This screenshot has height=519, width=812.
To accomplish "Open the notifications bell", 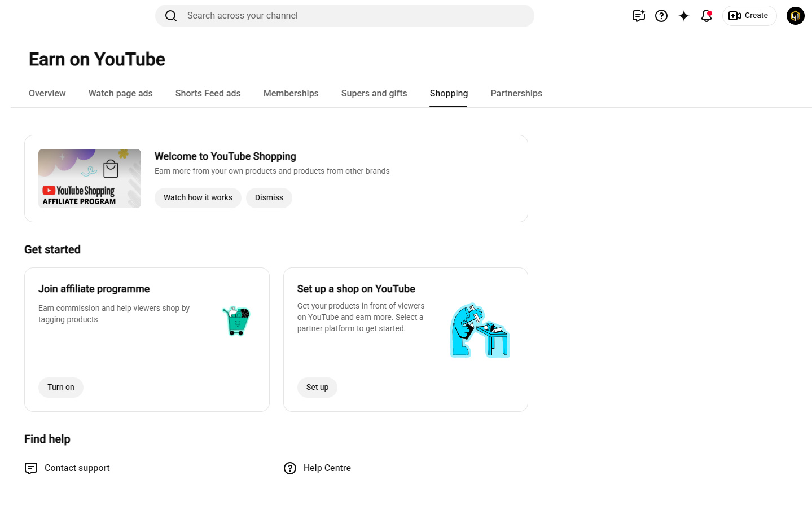I will [706, 16].
